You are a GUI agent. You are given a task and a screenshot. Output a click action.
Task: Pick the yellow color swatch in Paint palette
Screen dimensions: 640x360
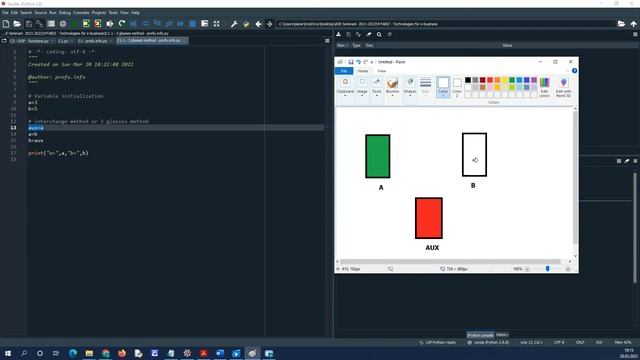(504, 80)
